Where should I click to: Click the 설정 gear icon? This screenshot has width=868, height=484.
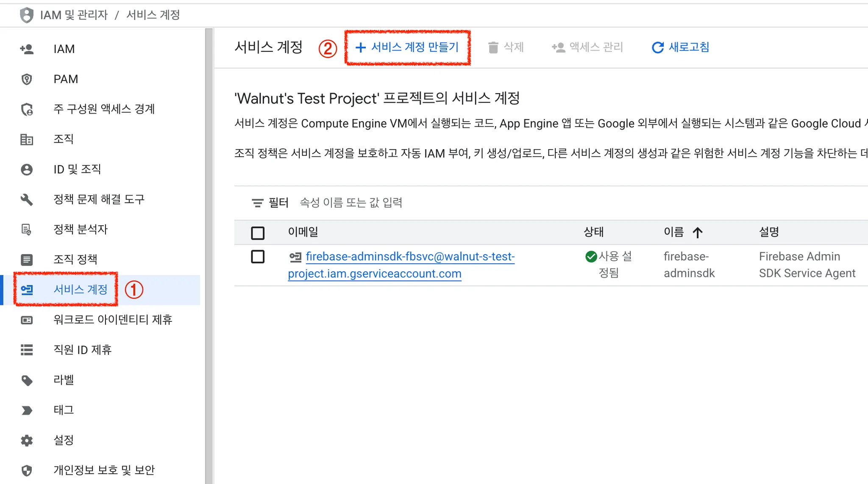tap(27, 440)
